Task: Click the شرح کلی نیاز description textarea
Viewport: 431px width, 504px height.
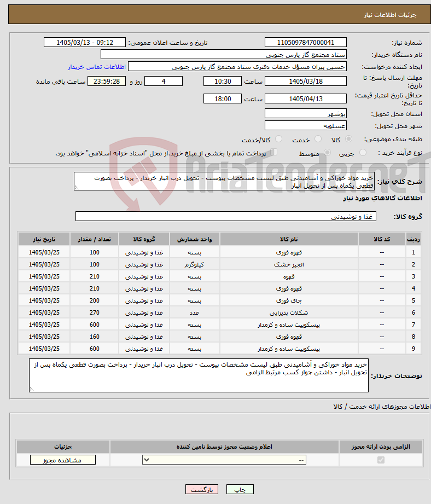Action: click(x=224, y=181)
